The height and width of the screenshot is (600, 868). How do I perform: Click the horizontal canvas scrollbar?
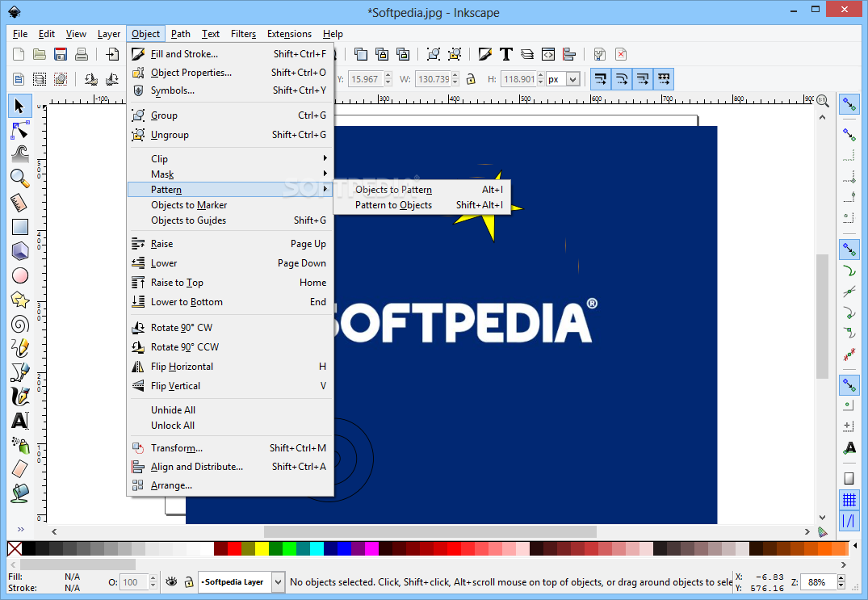430,531
